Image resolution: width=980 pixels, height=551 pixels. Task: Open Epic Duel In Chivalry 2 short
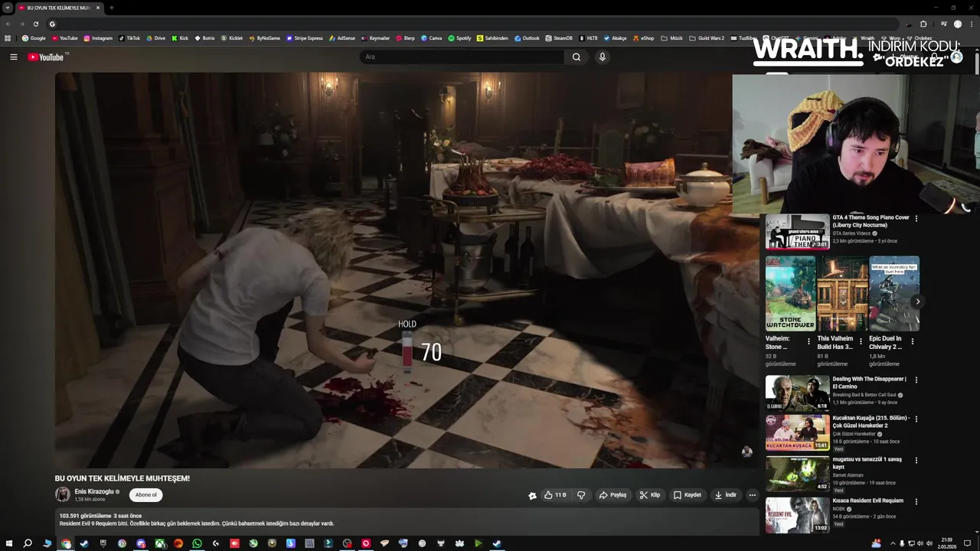coord(894,294)
